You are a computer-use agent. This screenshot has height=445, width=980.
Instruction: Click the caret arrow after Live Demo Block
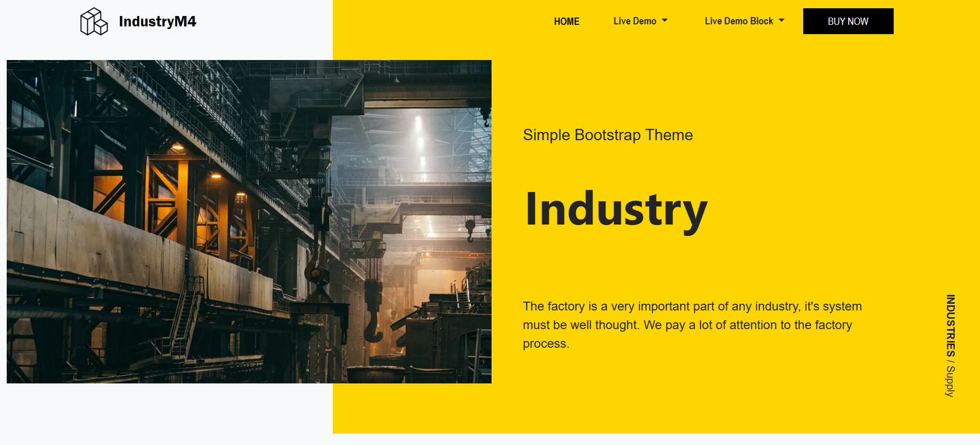tap(782, 21)
